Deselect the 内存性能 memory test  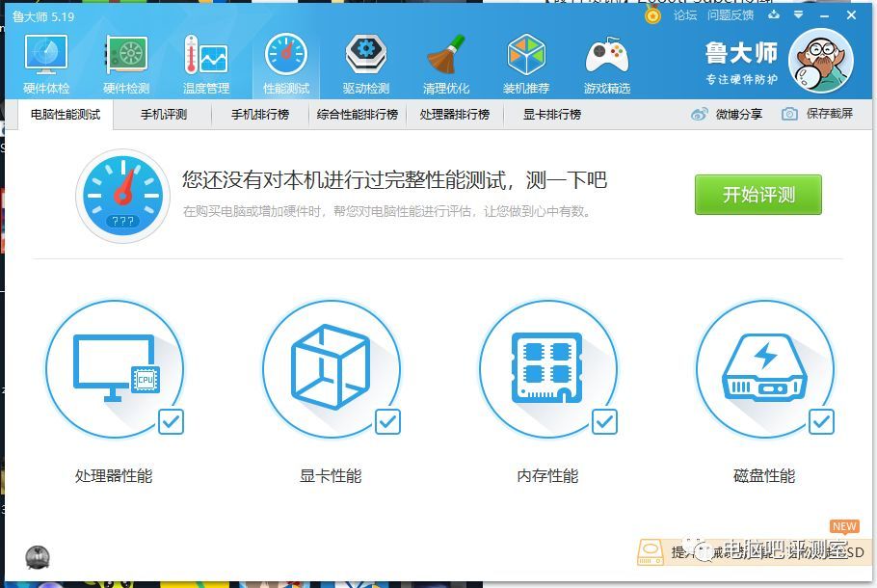point(604,422)
